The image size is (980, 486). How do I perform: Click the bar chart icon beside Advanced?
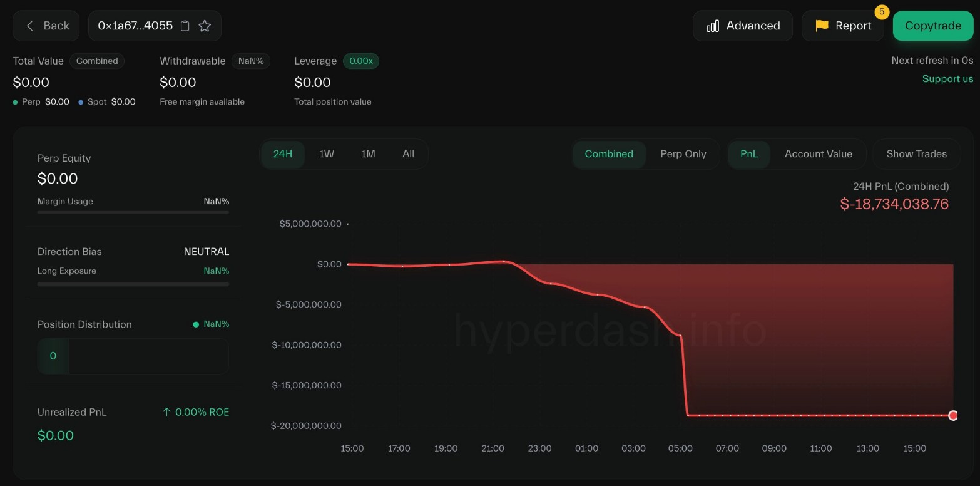pyautogui.click(x=713, y=26)
